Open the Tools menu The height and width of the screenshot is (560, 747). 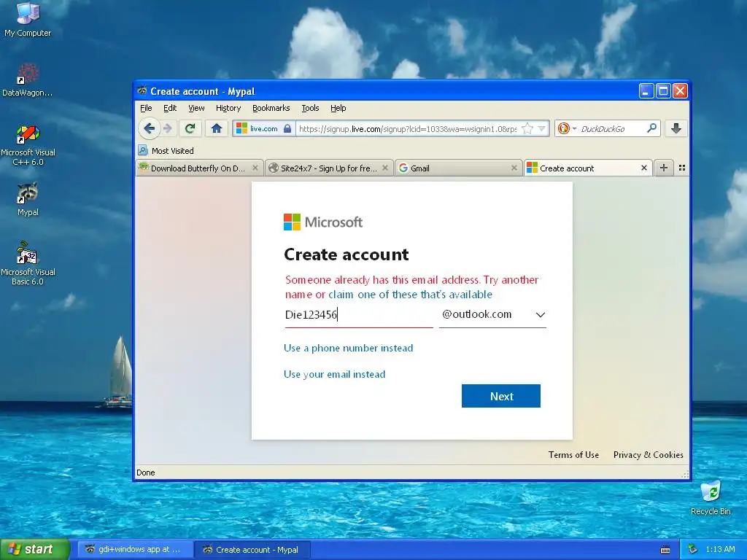pyautogui.click(x=310, y=108)
